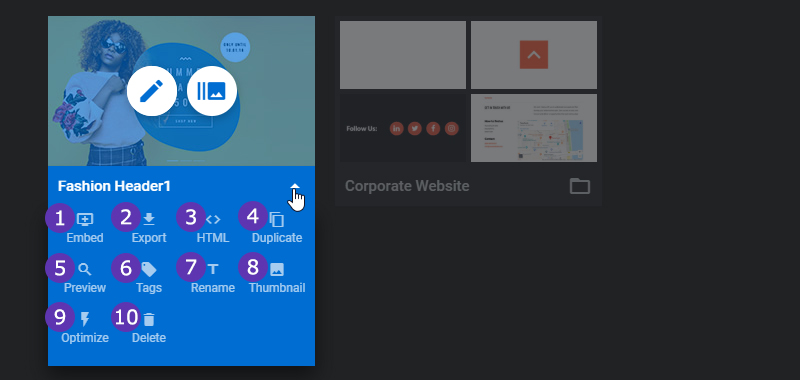The image size is (800, 380).
Task: Click the Delete label
Action: tap(148, 338)
